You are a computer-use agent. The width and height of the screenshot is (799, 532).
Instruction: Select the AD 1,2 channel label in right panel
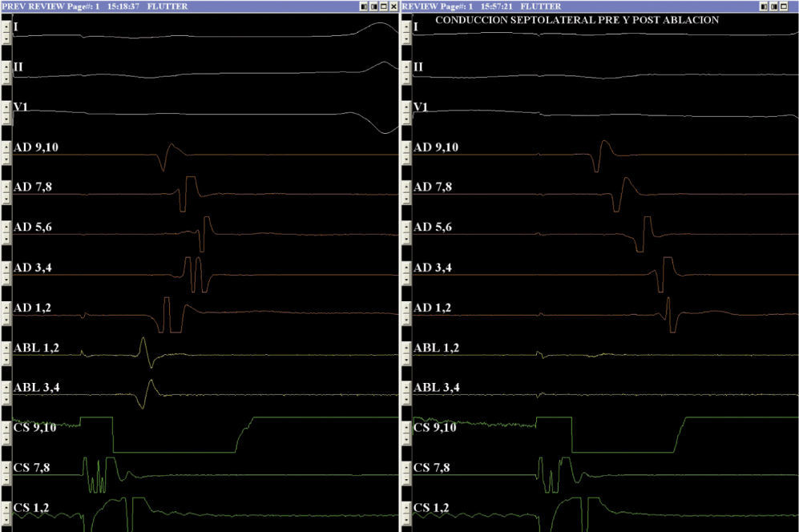pos(432,308)
